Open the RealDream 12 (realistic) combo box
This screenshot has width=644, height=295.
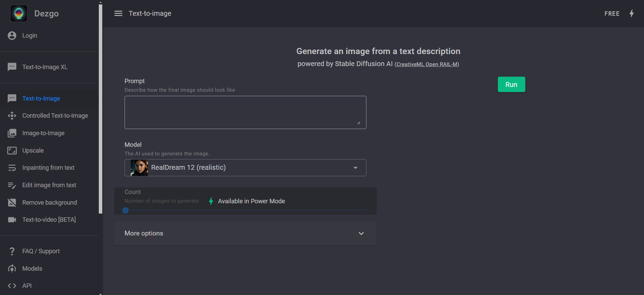tap(246, 168)
